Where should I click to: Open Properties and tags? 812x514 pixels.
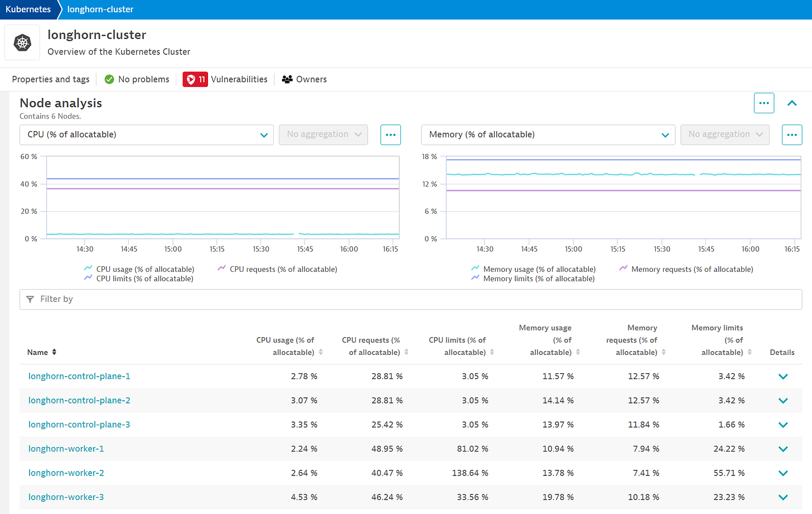click(x=51, y=79)
